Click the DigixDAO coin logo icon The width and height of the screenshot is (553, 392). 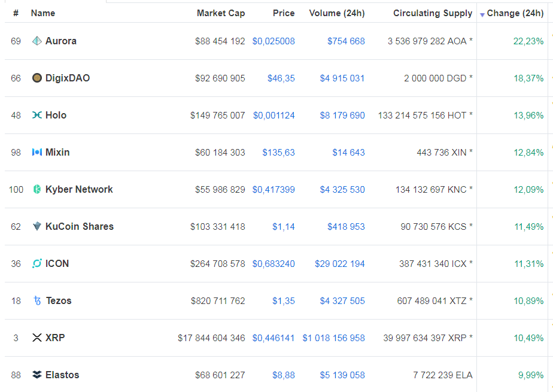pos(37,78)
